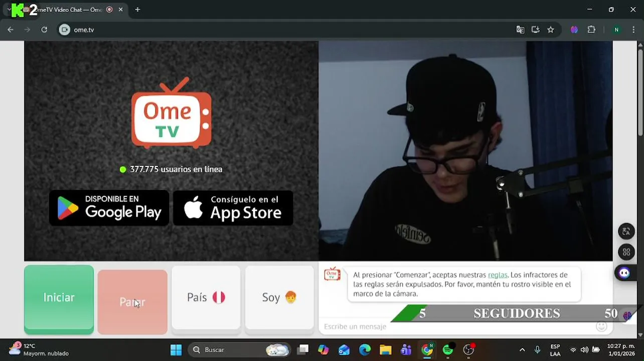Open the Chrome profile N avatar

(616, 30)
